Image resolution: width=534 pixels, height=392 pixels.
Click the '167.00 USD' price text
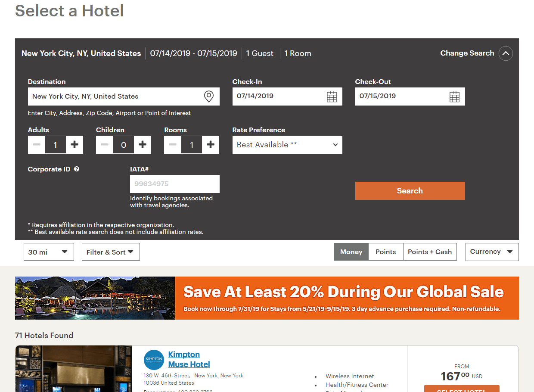[462, 376]
